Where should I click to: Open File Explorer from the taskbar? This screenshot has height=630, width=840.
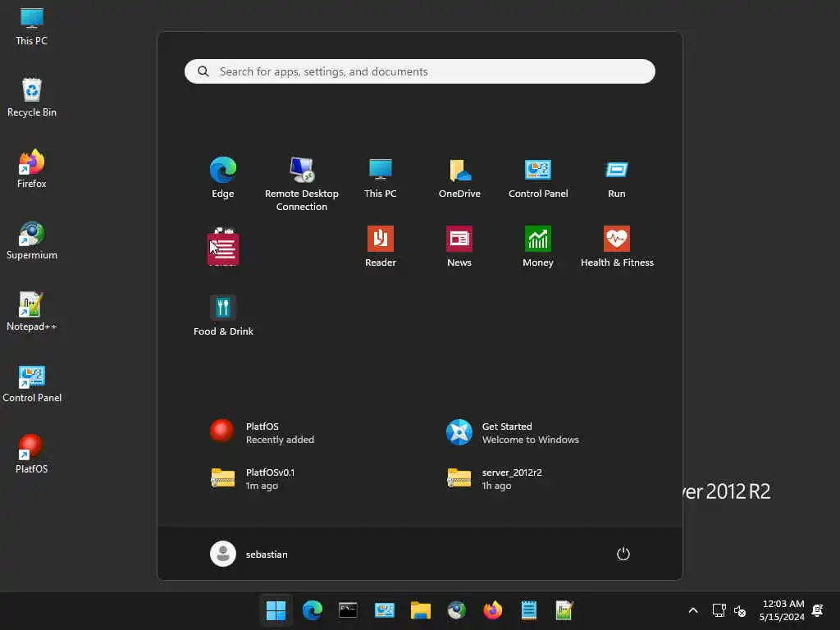coord(421,610)
